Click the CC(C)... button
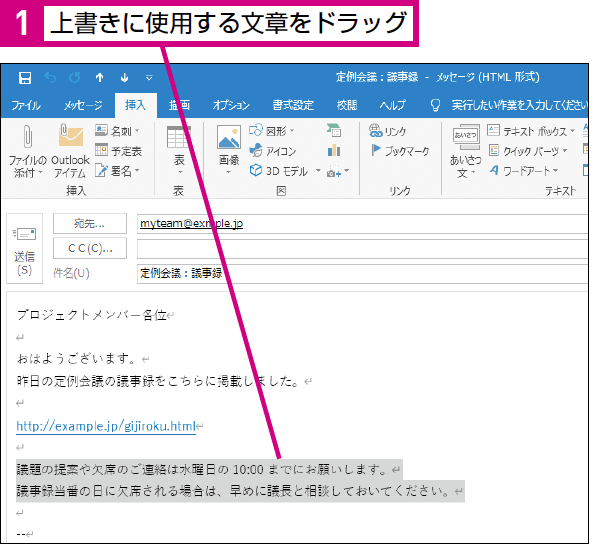 click(x=90, y=249)
